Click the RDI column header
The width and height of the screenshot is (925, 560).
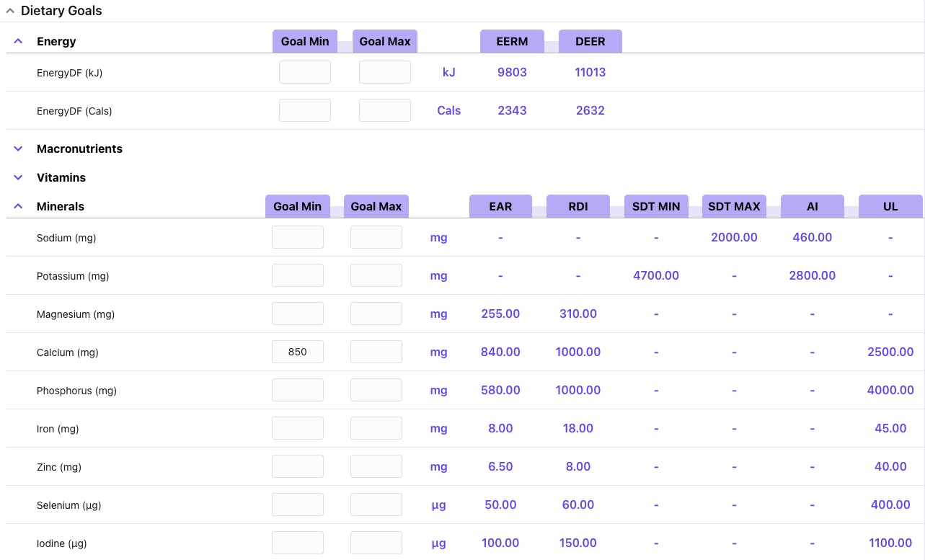pos(578,206)
